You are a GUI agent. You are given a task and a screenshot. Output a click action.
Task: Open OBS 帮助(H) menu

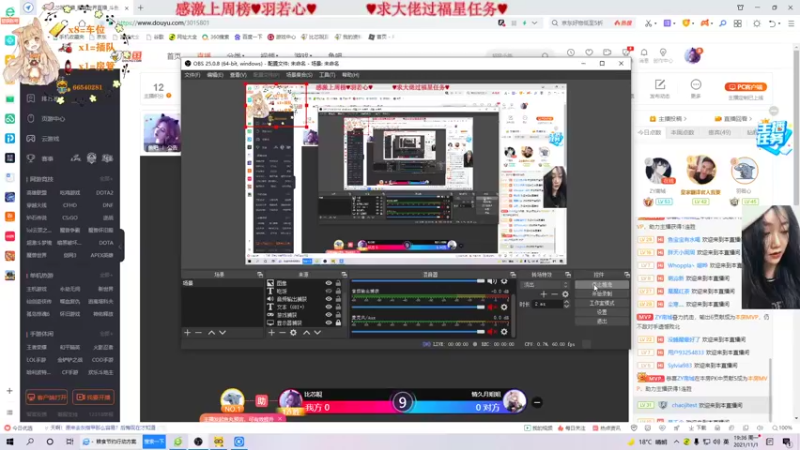pyautogui.click(x=351, y=75)
